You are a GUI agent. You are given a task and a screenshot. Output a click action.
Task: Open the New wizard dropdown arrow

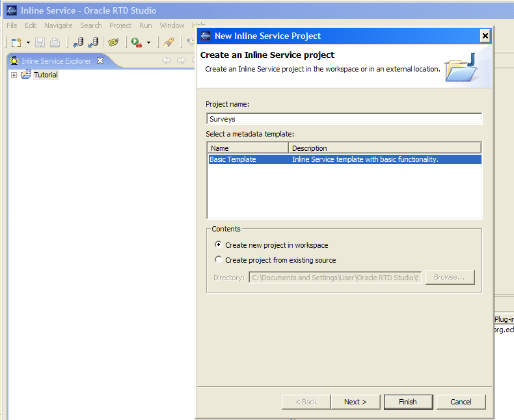coord(28,42)
